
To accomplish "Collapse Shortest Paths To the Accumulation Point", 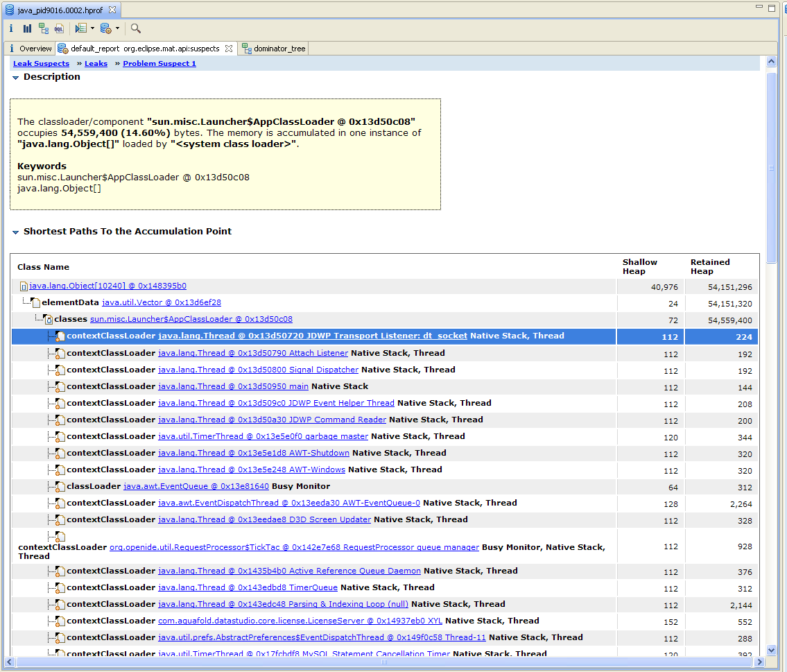I will (x=15, y=232).
